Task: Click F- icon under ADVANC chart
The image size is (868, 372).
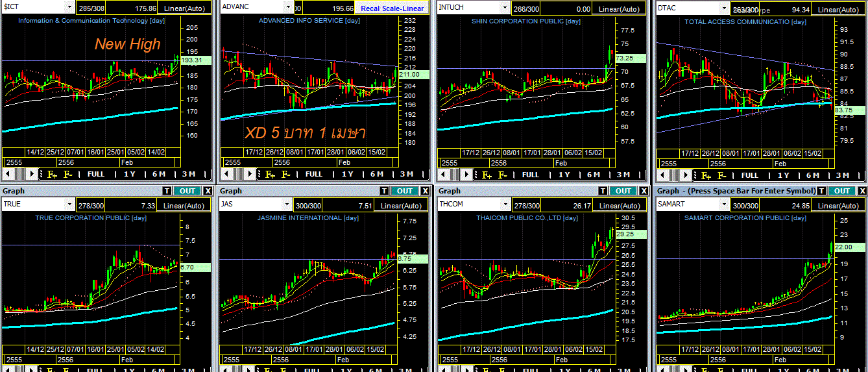Action: (285, 174)
